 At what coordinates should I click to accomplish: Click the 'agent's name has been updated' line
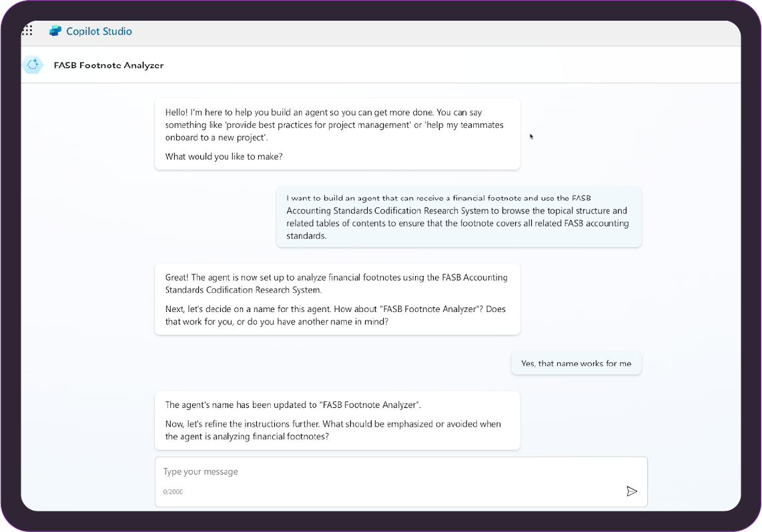tap(293, 405)
